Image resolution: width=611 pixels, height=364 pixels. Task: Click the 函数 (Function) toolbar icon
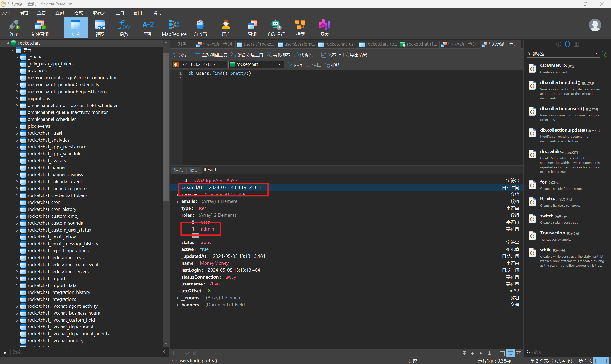click(124, 28)
